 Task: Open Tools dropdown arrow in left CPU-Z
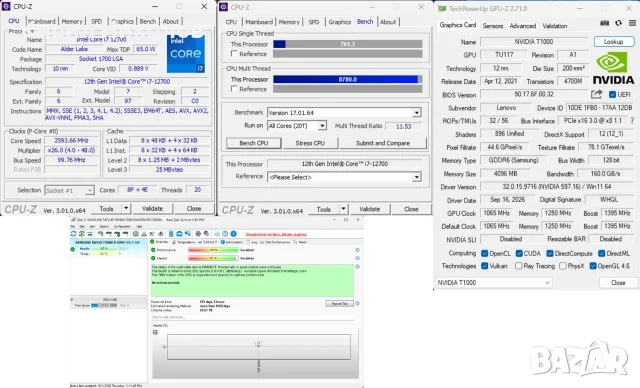pyautogui.click(x=126, y=208)
